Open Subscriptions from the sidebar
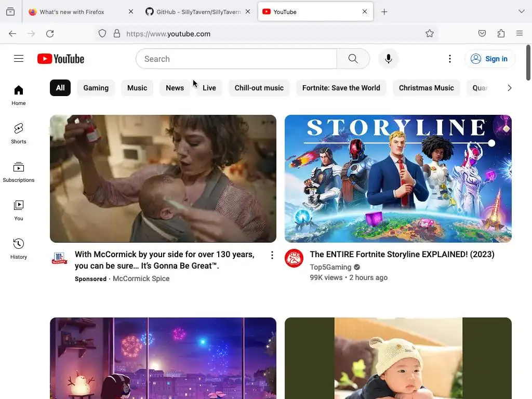 point(19,172)
